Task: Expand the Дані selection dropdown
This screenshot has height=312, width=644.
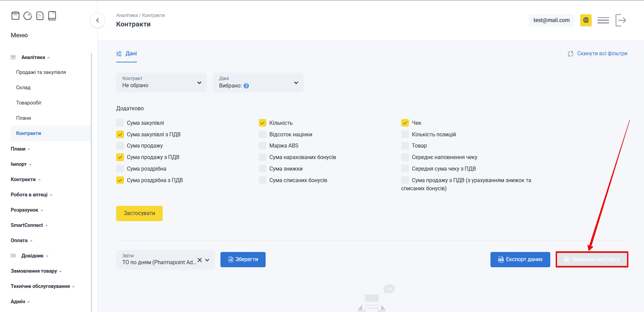Action: [258, 82]
